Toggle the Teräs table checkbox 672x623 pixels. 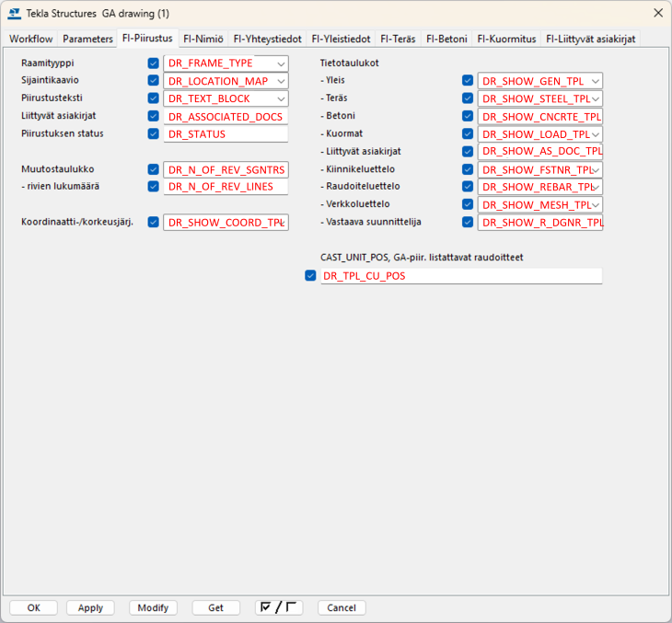point(468,98)
